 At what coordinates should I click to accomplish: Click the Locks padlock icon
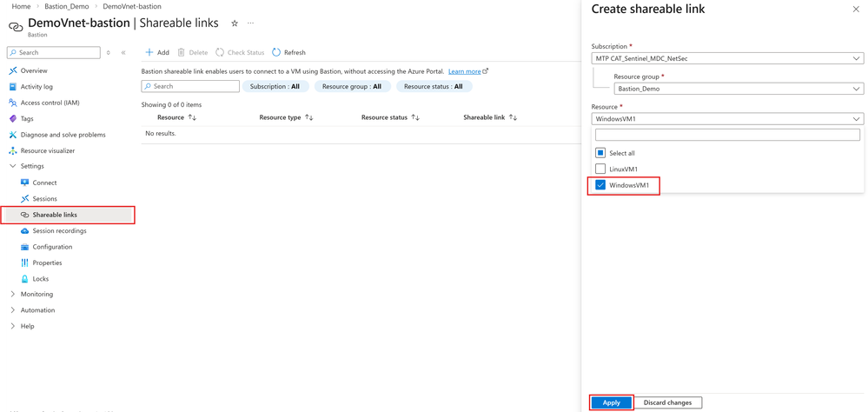point(24,279)
